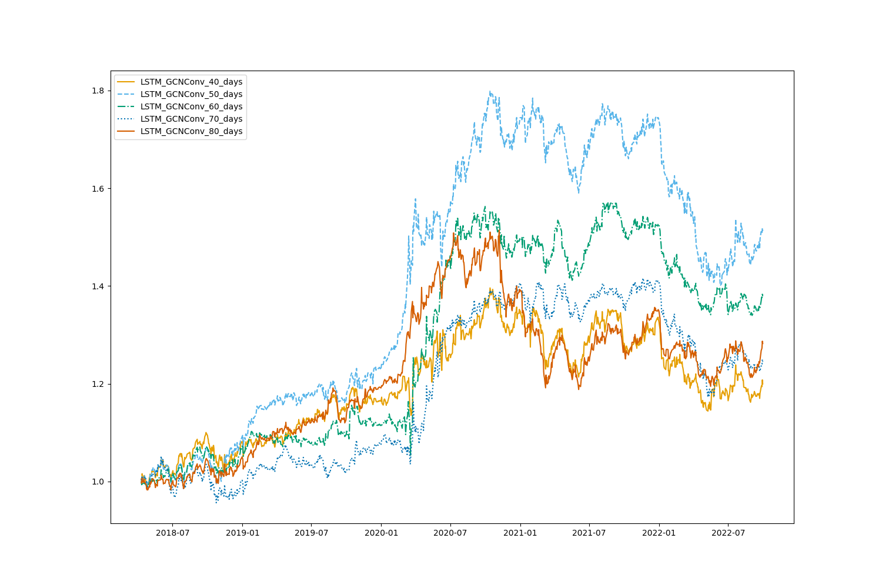The image size is (882, 588).
Task: Select the 2020-01 x-axis date label
Action: [x=381, y=533]
